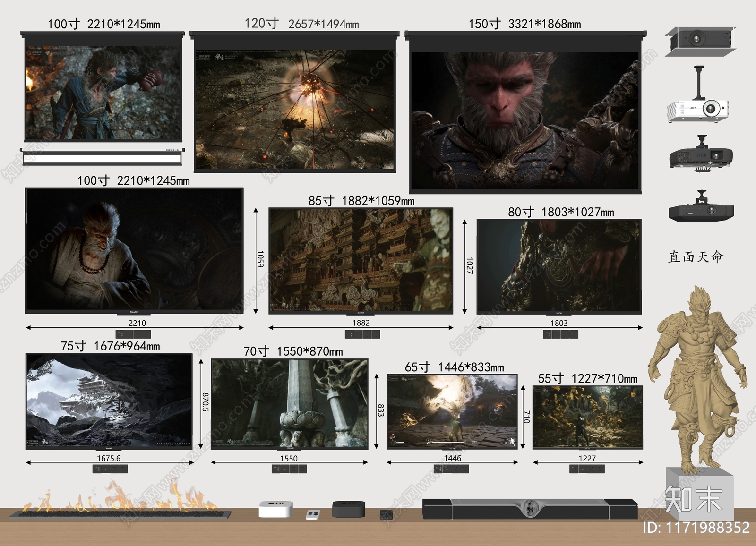Click the white pole-mounted projector
Viewport: 756px width, 546px height.
pos(698,94)
